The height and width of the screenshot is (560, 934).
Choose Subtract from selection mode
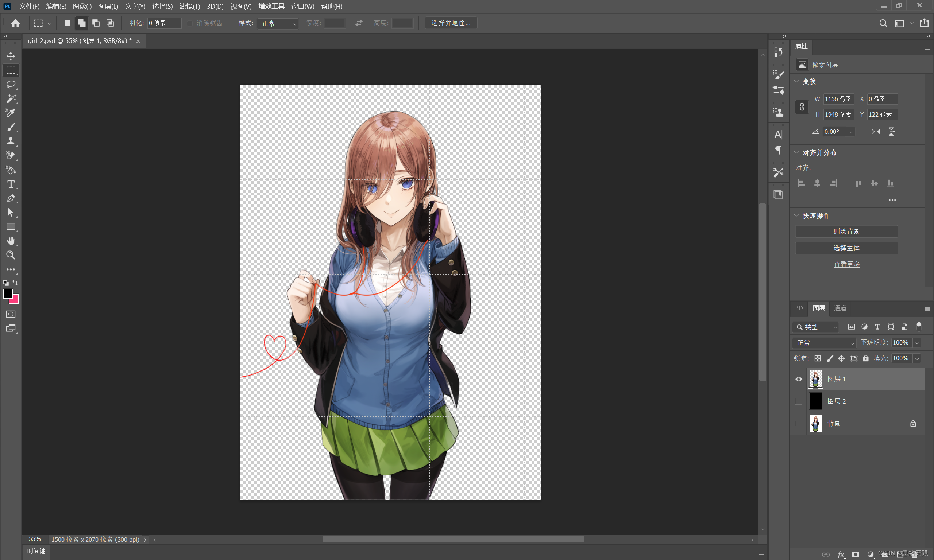tap(96, 23)
